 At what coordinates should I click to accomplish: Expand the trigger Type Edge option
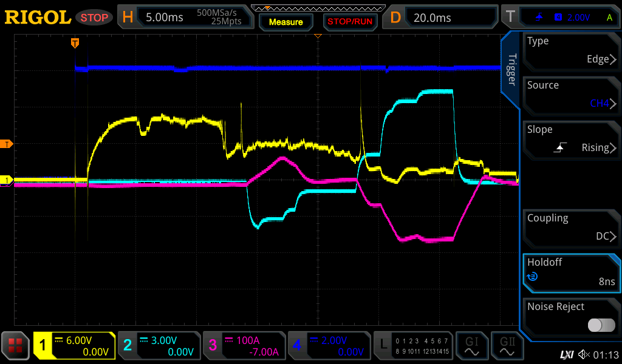pos(571,51)
